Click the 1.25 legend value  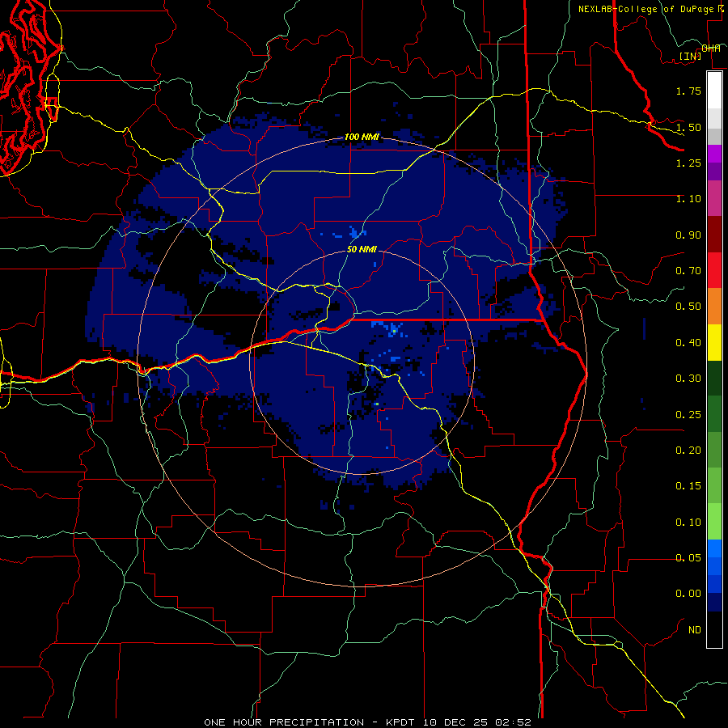pyautogui.click(x=688, y=163)
